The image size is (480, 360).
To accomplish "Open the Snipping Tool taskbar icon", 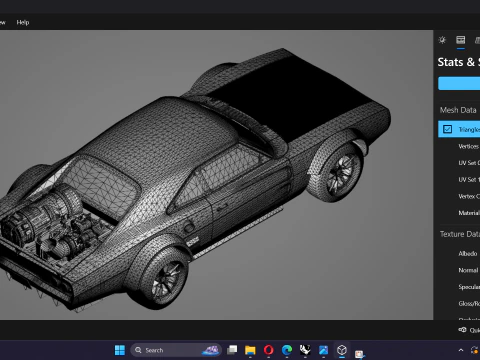I will pyautogui.click(x=360, y=353).
